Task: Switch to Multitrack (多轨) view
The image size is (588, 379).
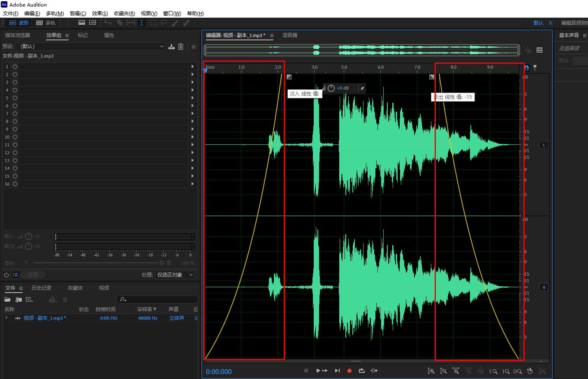Action: tap(46, 23)
